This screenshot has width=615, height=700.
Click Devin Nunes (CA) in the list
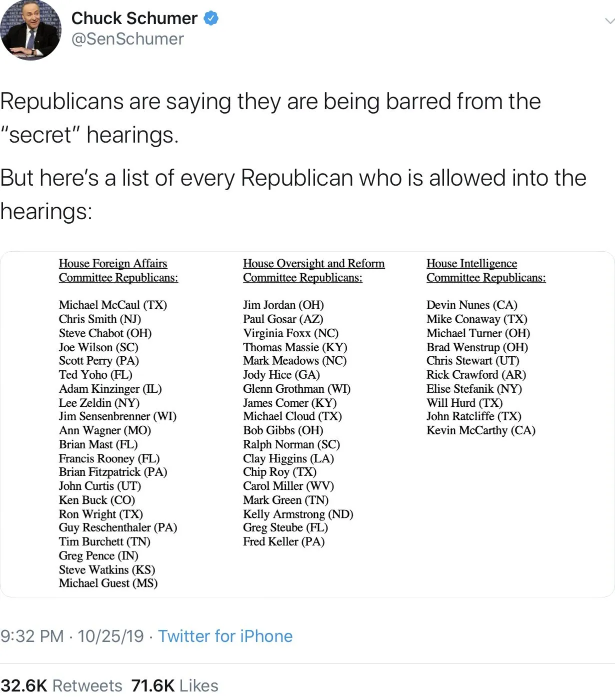pos(471,305)
